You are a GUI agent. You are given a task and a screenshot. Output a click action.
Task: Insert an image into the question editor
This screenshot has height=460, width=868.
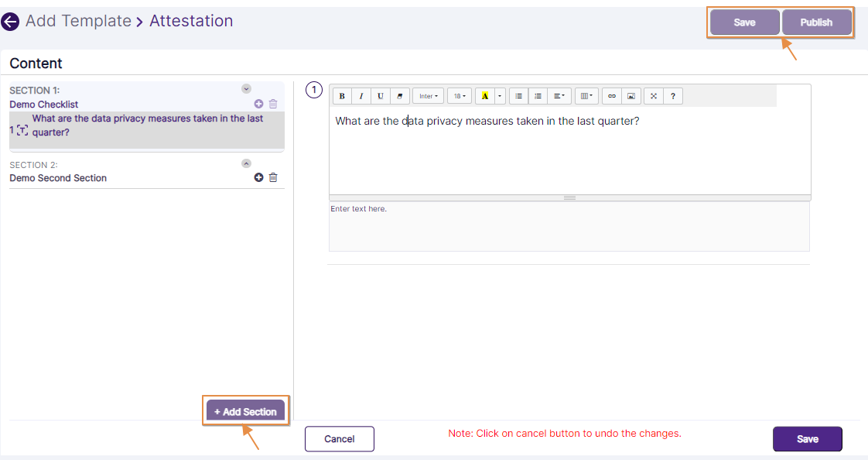point(630,95)
